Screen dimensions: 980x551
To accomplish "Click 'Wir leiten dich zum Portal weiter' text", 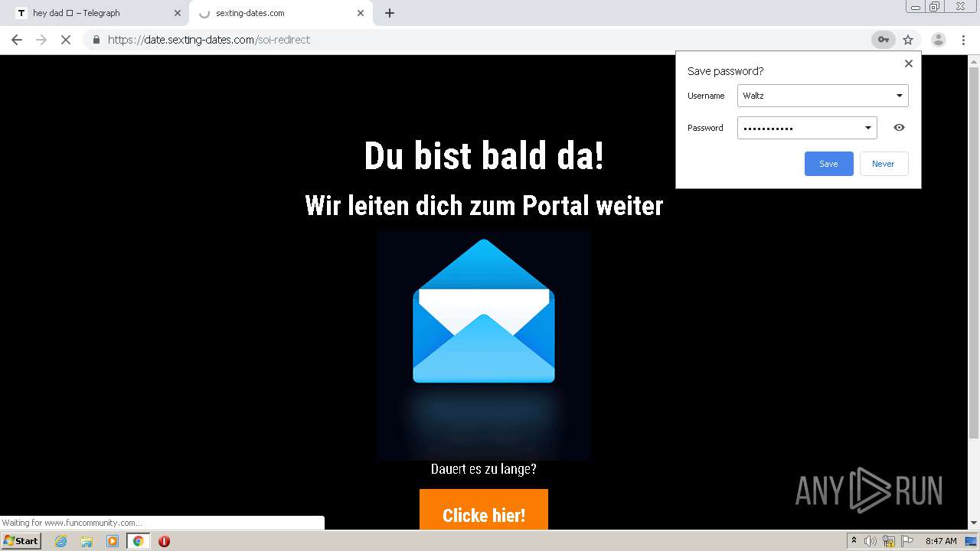I will 484,206.
